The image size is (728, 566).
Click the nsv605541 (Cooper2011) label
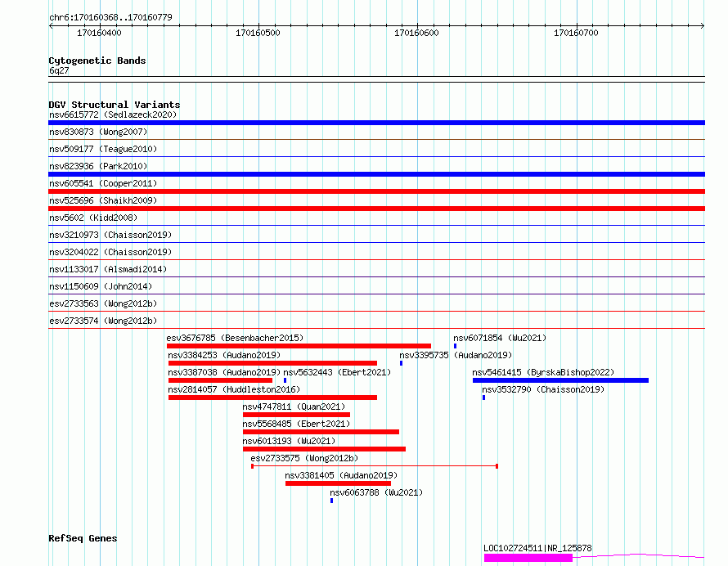(x=103, y=183)
